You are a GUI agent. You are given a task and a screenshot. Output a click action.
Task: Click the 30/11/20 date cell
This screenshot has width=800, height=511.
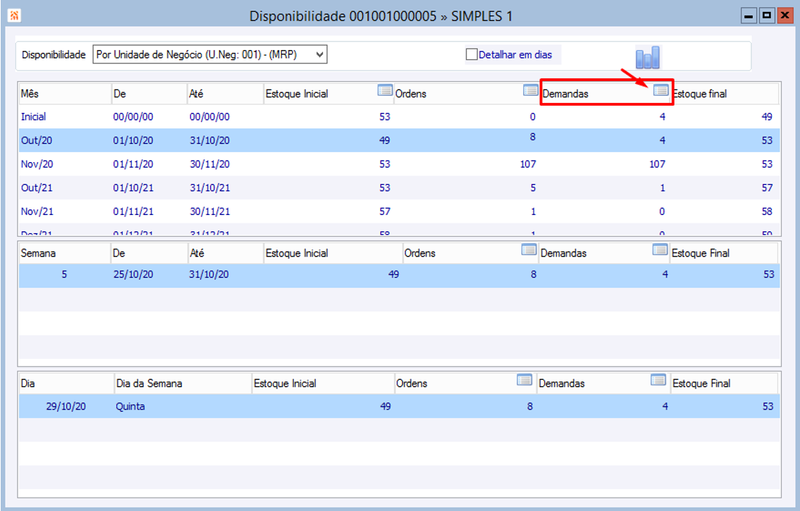pos(210,164)
